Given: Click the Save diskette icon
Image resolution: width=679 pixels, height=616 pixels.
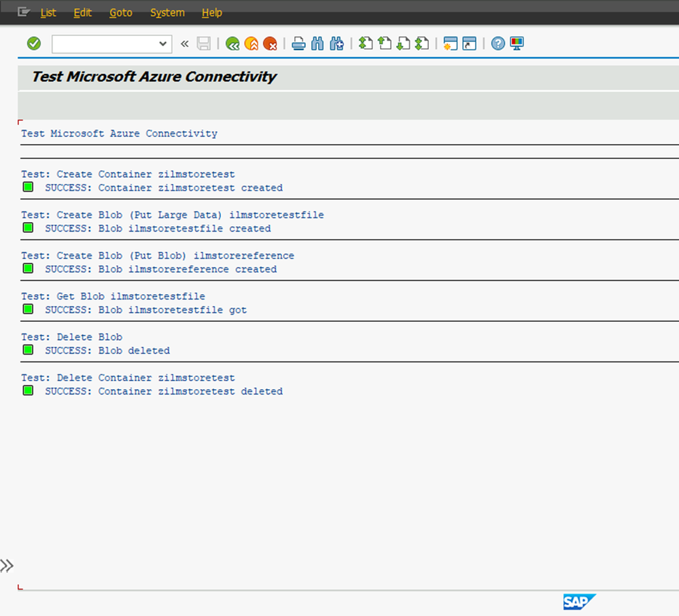Looking at the screenshot, I should click(203, 43).
